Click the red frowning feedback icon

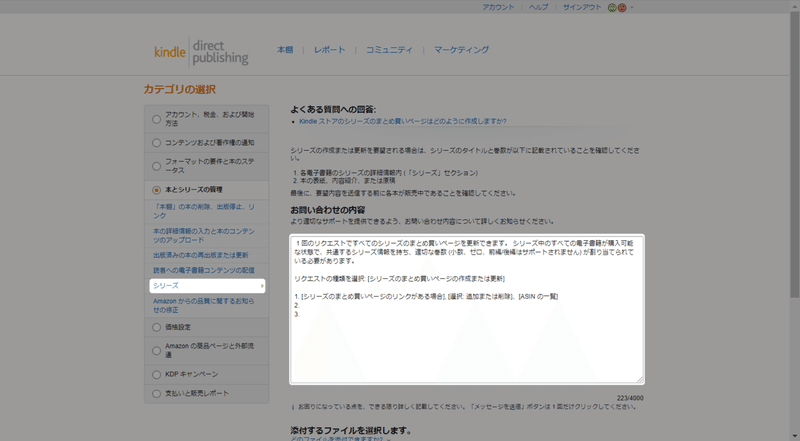622,8
